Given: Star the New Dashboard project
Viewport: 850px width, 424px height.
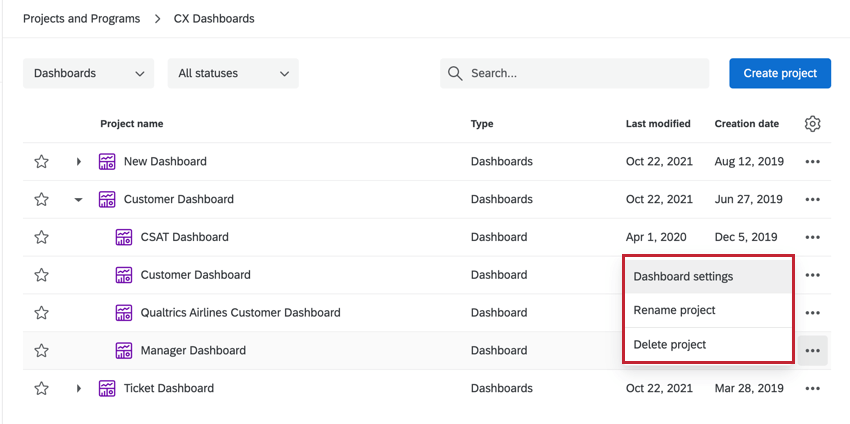Looking at the screenshot, I should click(41, 161).
